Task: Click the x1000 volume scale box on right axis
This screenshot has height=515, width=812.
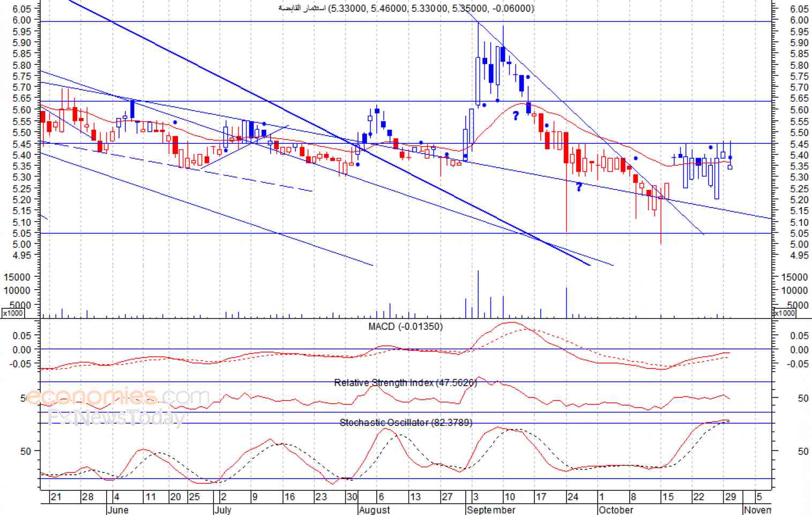Action: click(x=784, y=313)
